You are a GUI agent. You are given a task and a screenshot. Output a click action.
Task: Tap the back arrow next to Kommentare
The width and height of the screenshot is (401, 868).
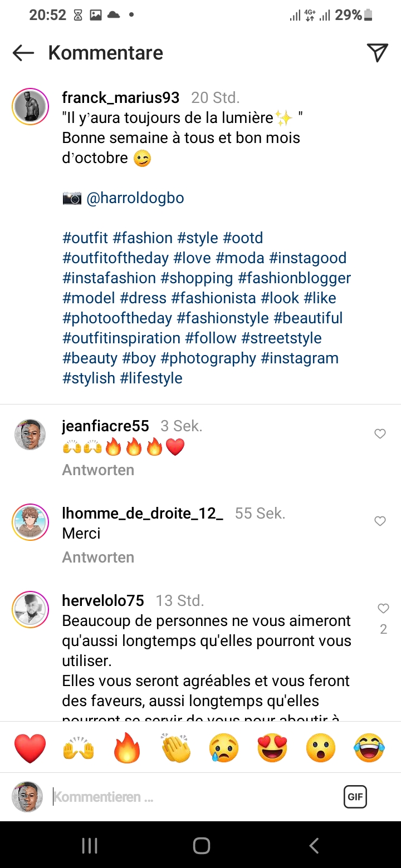point(23,53)
